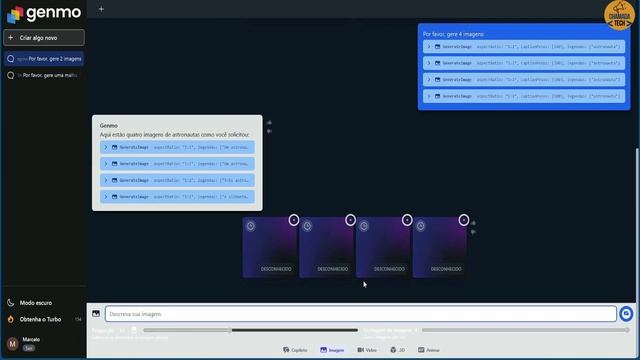Click the clock icon on the fourth image card
This screenshot has width=640, height=360.
(x=420, y=226)
